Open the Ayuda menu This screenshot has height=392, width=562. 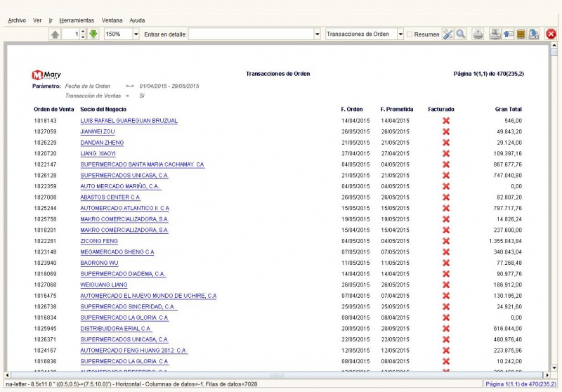click(137, 20)
